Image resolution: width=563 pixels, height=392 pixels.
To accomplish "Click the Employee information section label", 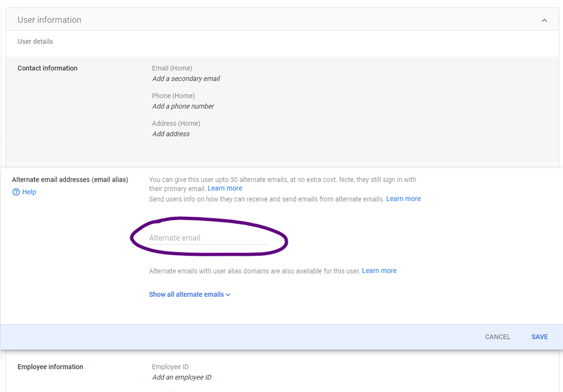I will pyautogui.click(x=50, y=367).
